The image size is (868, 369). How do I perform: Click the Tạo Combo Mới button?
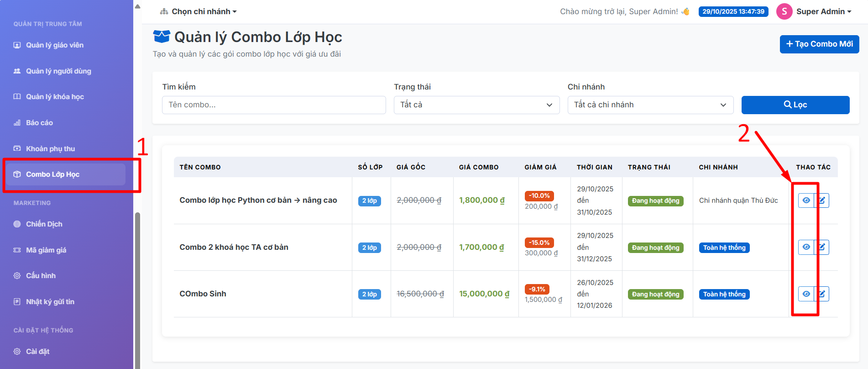tap(819, 44)
